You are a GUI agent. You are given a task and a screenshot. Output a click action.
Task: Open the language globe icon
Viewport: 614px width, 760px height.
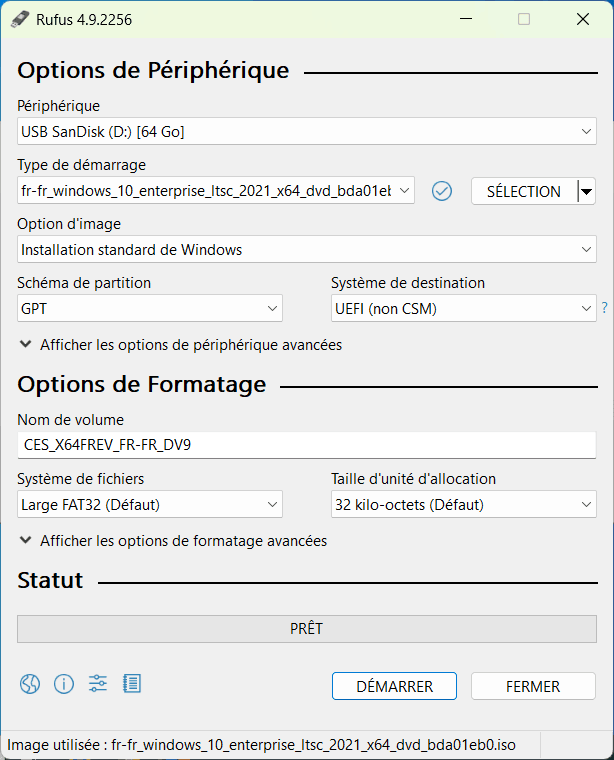(x=30, y=684)
